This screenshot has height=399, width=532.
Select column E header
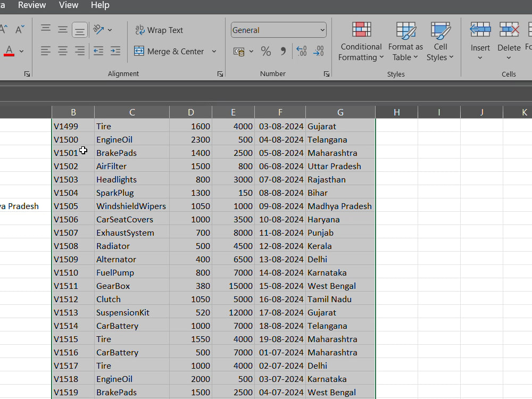click(x=233, y=112)
